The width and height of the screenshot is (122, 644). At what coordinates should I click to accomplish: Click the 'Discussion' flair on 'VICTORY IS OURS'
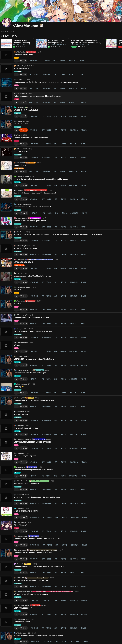pos(18,155)
